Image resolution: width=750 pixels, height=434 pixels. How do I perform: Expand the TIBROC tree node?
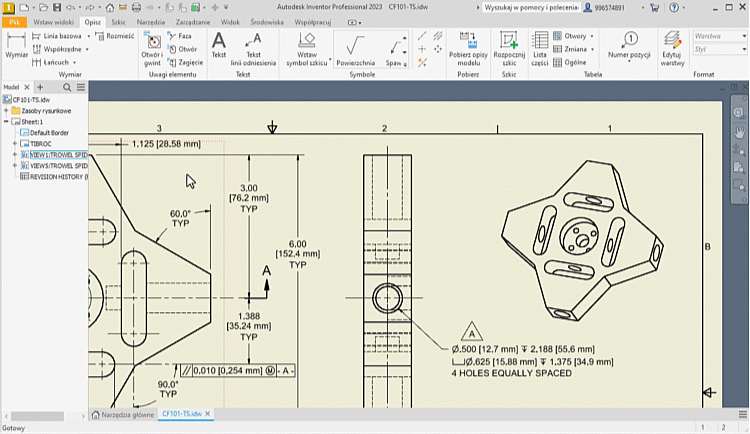[x=15, y=144]
